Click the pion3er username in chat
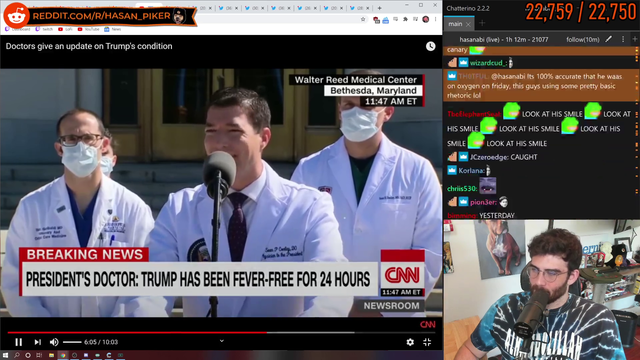 (484, 202)
